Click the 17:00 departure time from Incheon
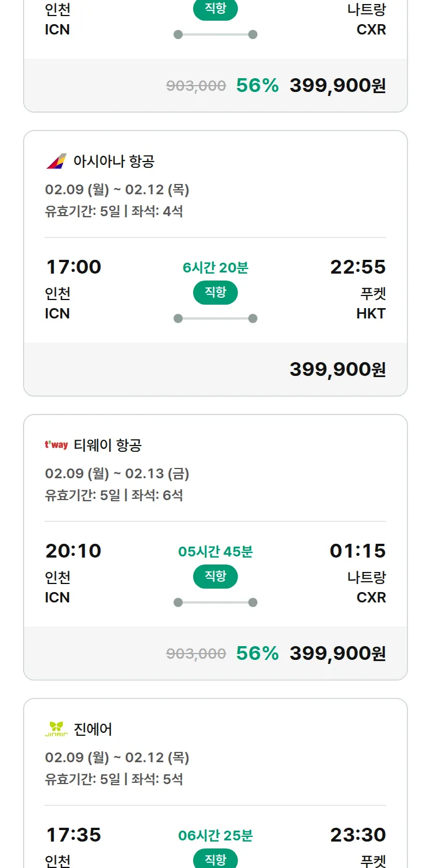Viewport: 431px width, 868px height. point(74,267)
